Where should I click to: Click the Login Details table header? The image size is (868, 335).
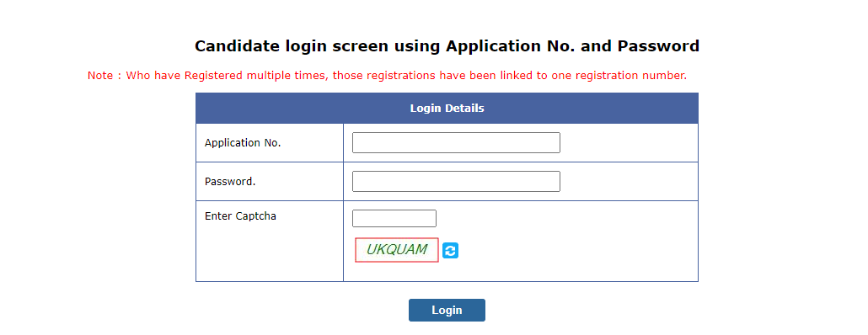[447, 109]
